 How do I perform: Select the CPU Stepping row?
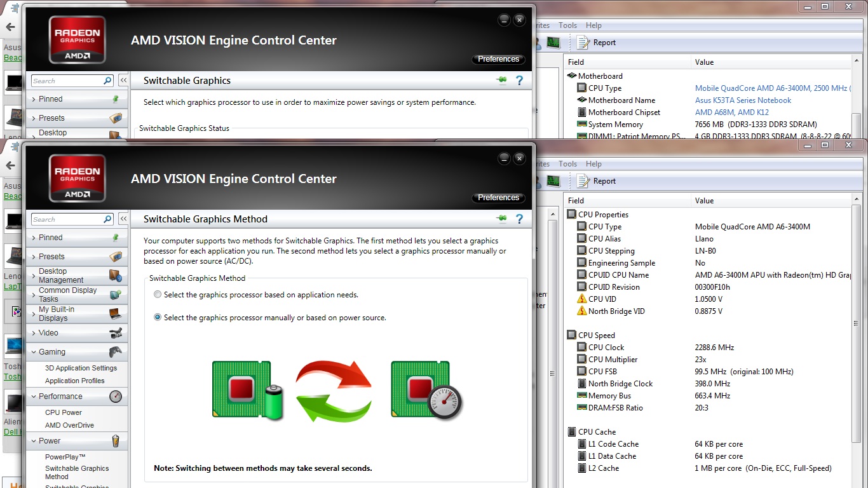(x=707, y=251)
